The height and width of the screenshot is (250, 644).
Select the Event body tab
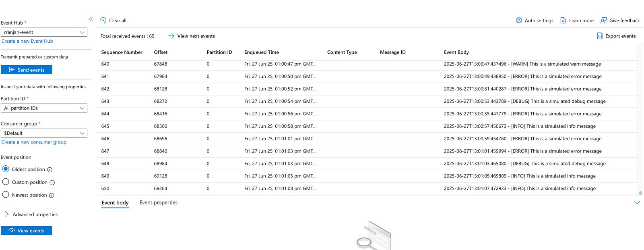pos(115,202)
